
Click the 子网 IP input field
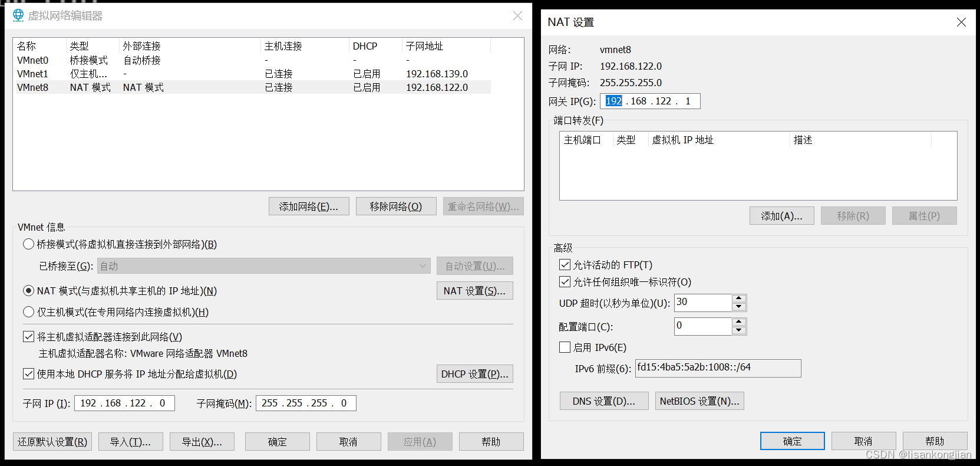point(124,403)
